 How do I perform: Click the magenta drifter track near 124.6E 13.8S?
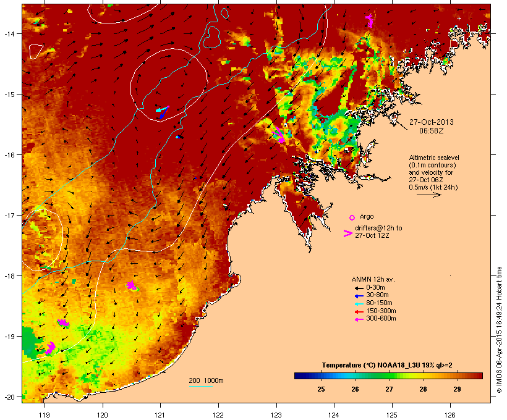[369, 20]
